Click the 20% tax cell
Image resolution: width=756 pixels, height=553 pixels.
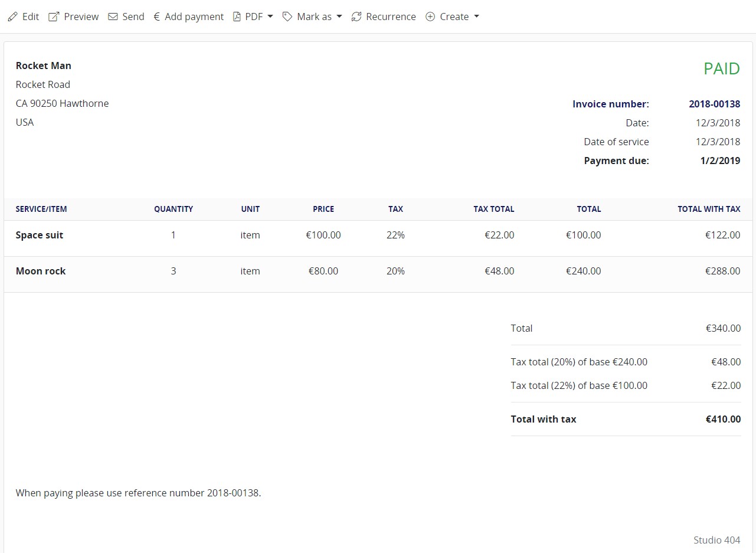(396, 271)
